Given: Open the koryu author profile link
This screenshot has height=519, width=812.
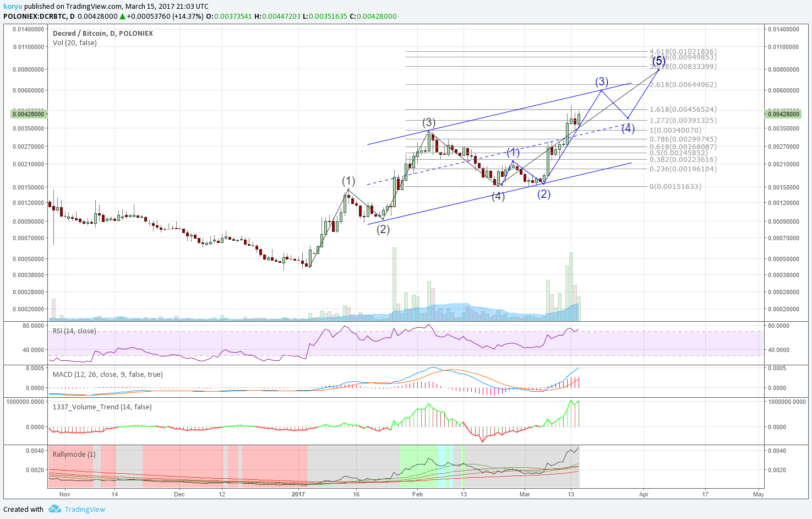Looking at the screenshot, I should pos(12,7).
